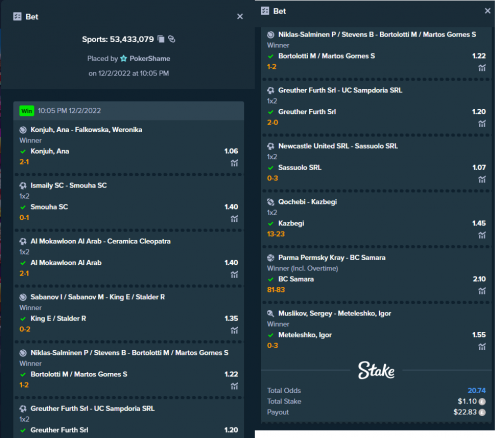Open stats icon for the Meteleshko, Igor leg
The width and height of the screenshot is (500, 438).
[482, 346]
